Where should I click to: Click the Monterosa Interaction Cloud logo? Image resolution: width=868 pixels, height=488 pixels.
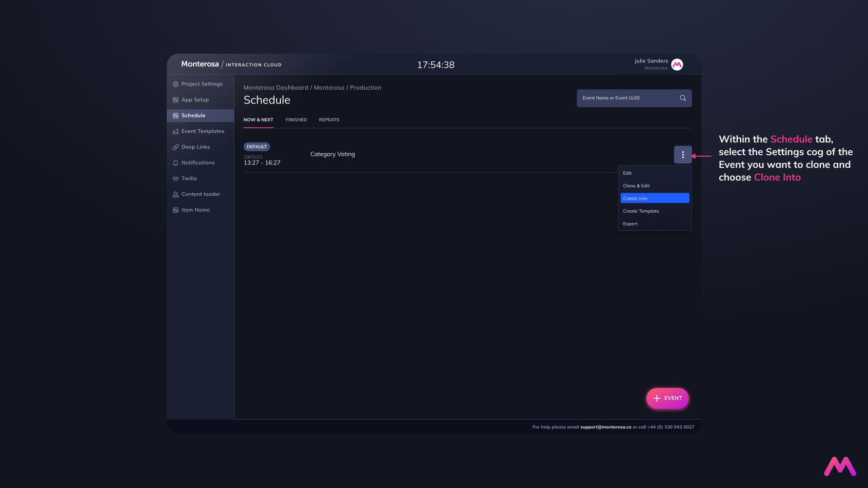coord(231,64)
